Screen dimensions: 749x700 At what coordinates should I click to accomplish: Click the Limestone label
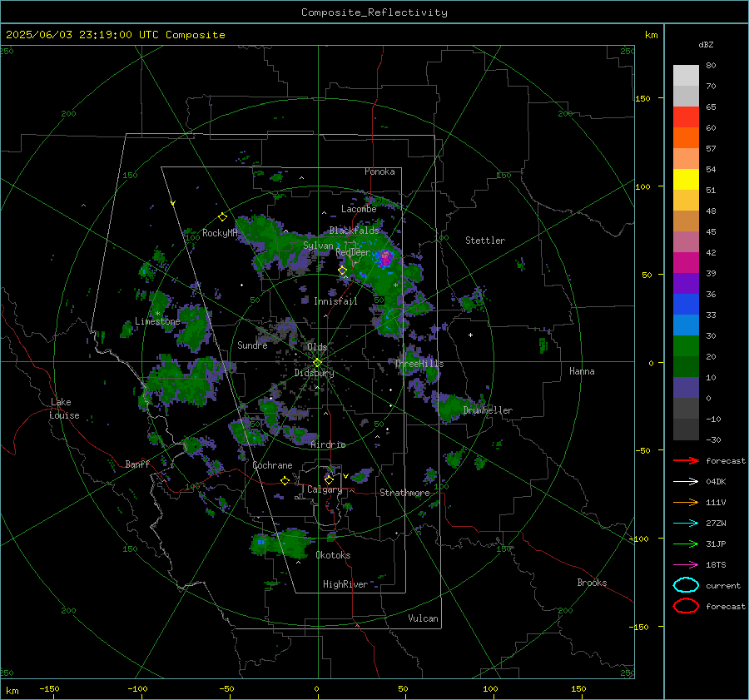point(157,321)
